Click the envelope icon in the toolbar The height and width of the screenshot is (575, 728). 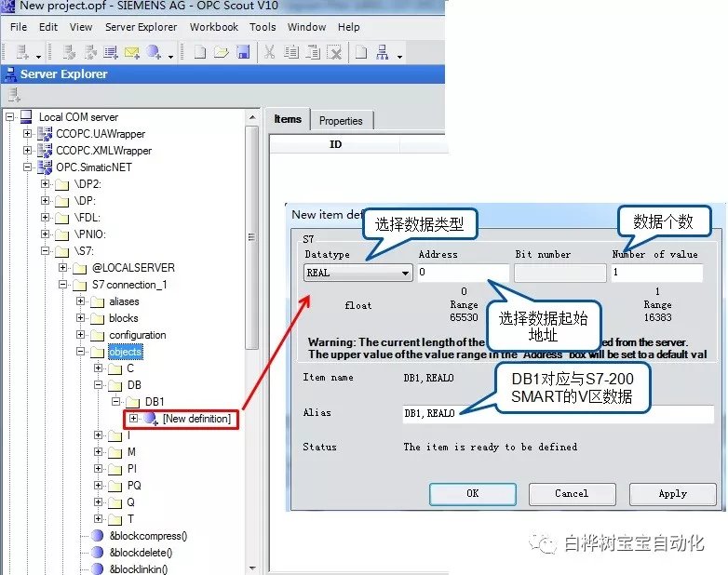[131, 52]
